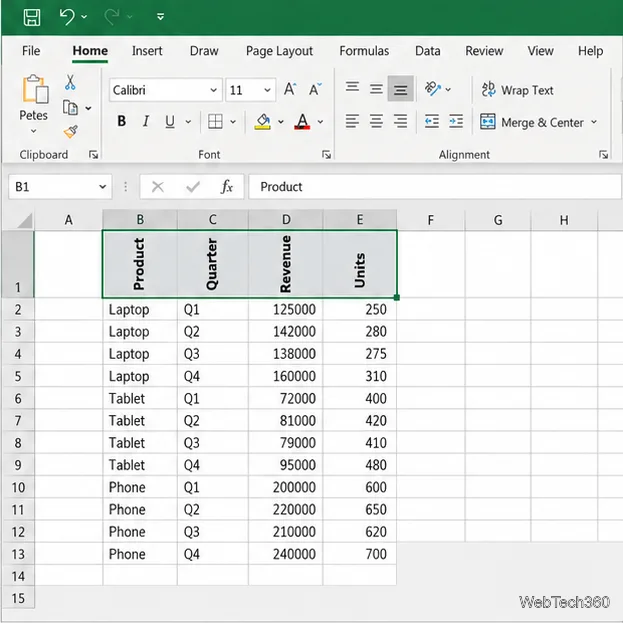Click the Cancel X in formula bar
Viewport: 623px width, 623px height.
158,187
